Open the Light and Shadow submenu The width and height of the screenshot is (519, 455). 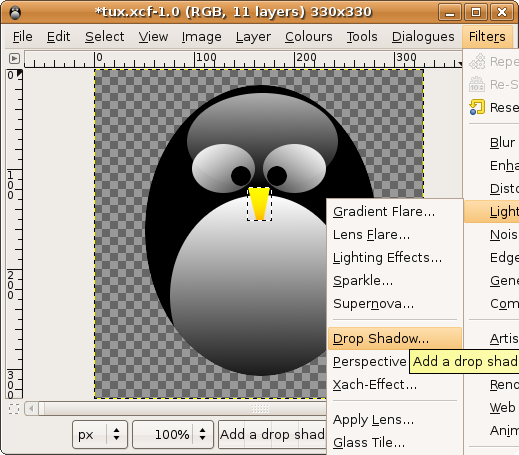tap(492, 212)
